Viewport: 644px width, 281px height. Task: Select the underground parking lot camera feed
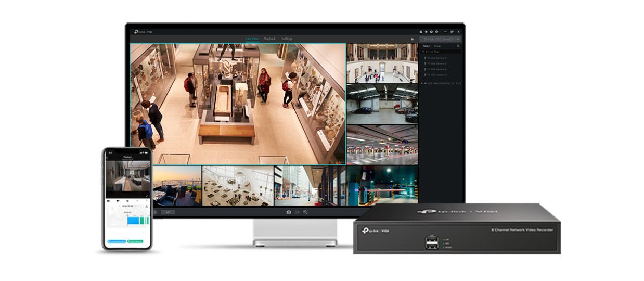[382, 145]
